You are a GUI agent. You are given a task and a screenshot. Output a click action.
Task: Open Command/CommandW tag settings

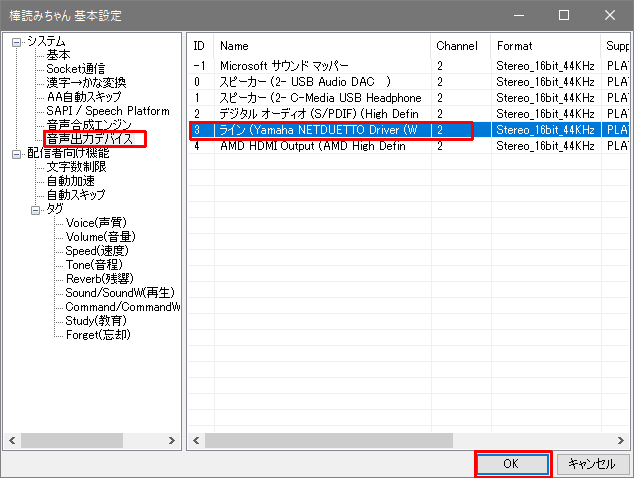click(123, 307)
